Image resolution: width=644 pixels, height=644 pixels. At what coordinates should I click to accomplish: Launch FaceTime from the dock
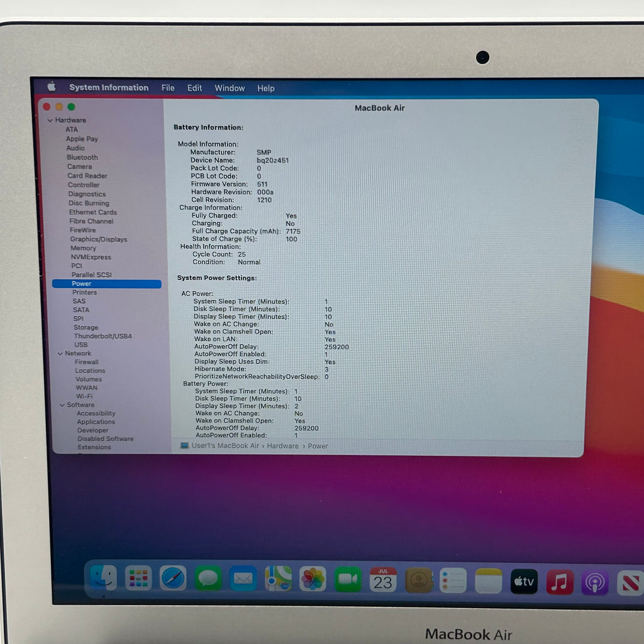(348, 579)
